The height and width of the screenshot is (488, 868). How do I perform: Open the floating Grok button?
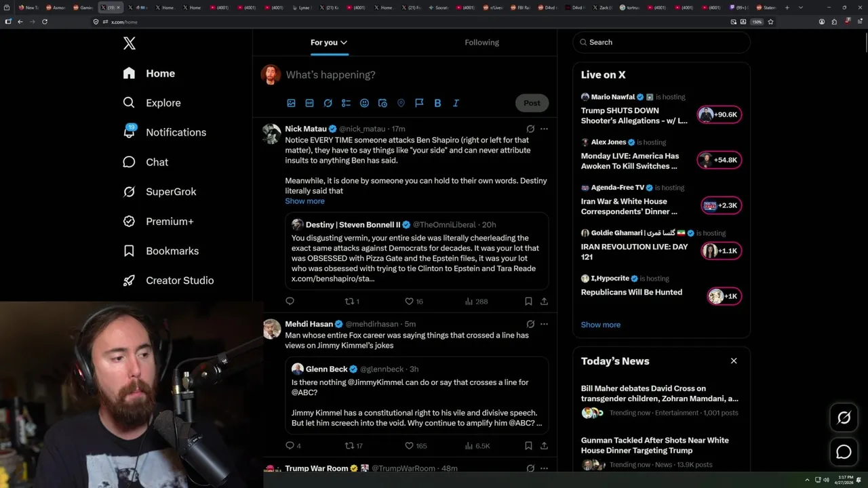coord(844,418)
